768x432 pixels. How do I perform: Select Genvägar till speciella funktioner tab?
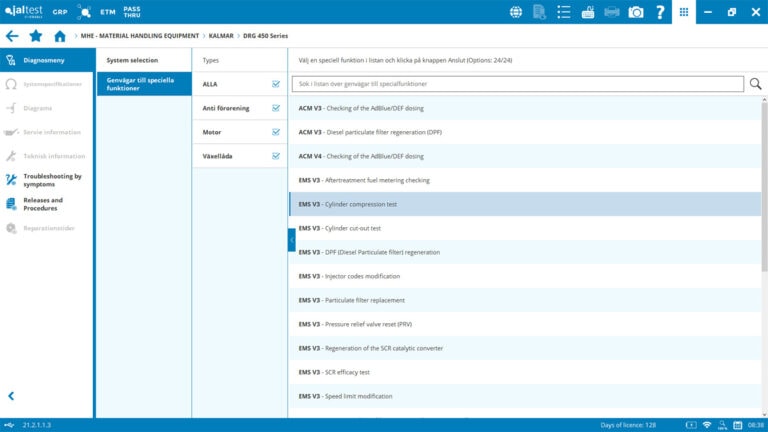[x=144, y=84]
